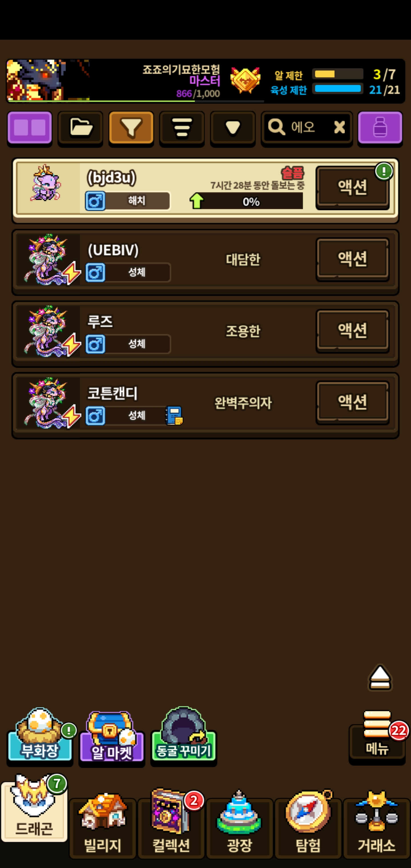Click 액션 button for 코튼캔디 dragon
This screenshot has height=868, width=411.
[352, 402]
